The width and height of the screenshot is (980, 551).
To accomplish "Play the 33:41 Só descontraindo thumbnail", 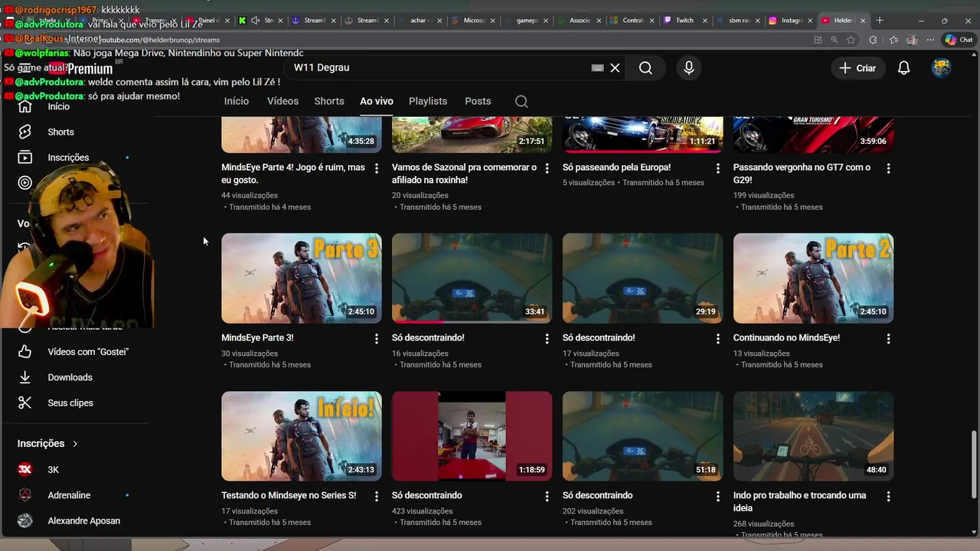I will click(x=472, y=279).
